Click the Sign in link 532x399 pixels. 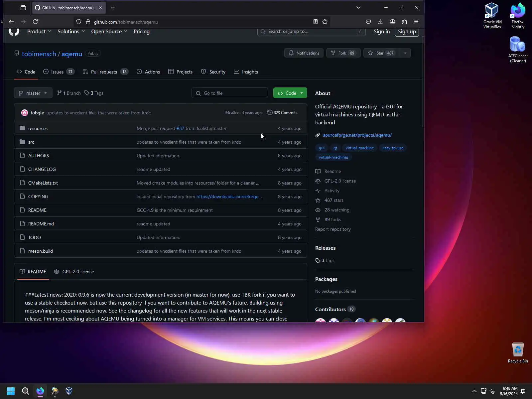pyautogui.click(x=382, y=31)
